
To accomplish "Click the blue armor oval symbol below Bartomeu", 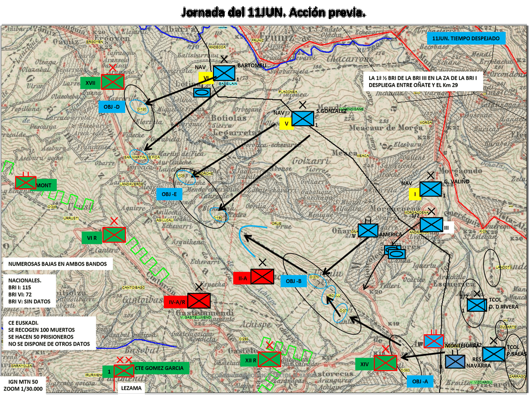I will pos(202,92).
